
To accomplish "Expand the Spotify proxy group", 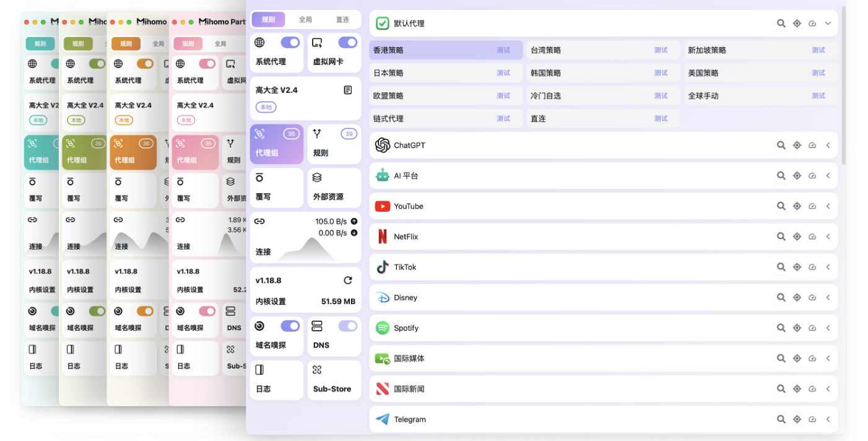I will pos(828,328).
